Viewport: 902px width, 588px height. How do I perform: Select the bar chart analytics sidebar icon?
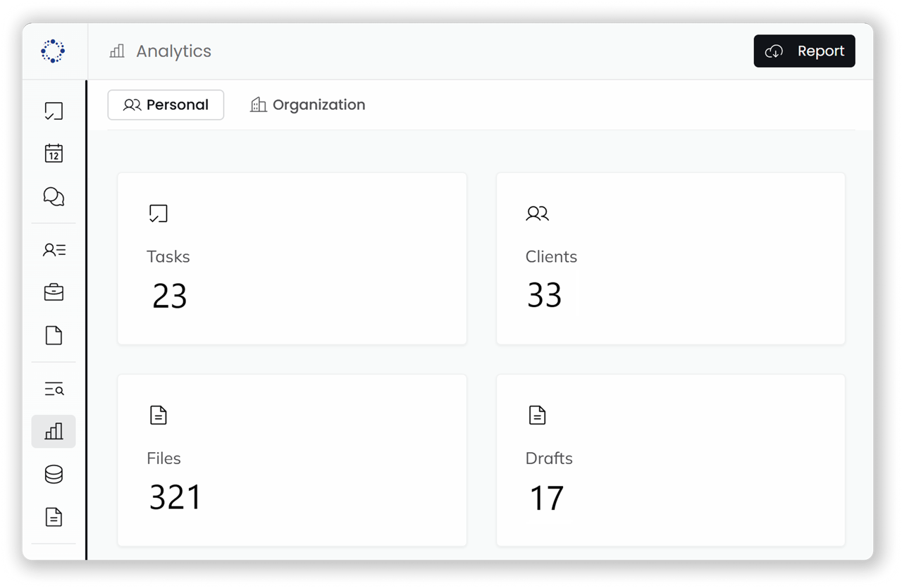point(54,432)
